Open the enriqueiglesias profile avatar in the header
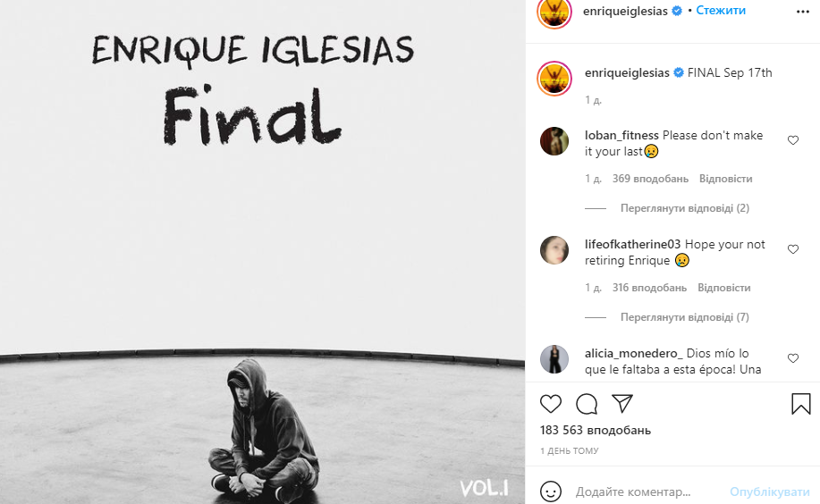This screenshot has width=820, height=504. click(x=554, y=12)
